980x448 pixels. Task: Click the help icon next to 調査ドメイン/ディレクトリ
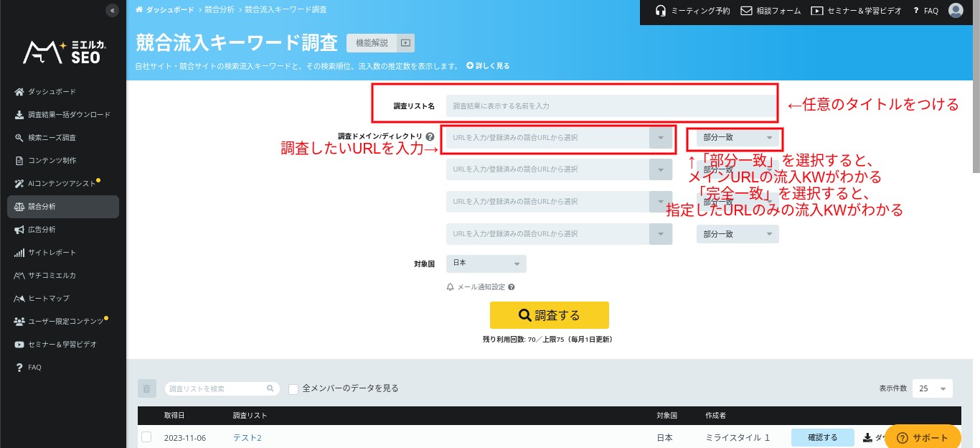coord(430,136)
